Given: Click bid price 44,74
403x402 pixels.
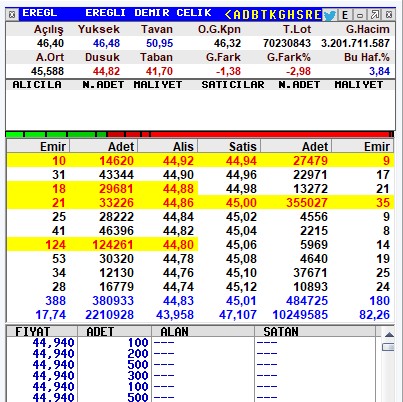Looking at the screenshot, I should (178, 287).
